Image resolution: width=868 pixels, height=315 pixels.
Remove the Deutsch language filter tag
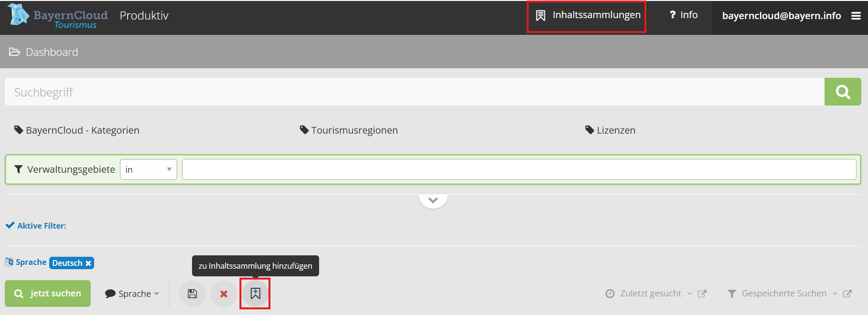point(88,263)
